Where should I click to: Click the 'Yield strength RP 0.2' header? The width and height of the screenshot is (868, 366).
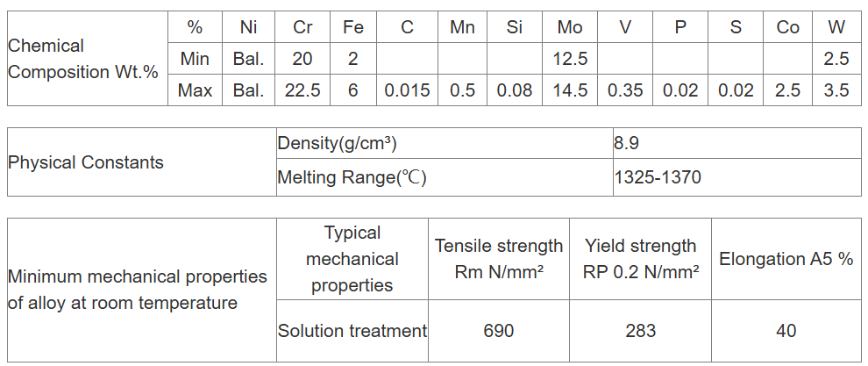641,259
